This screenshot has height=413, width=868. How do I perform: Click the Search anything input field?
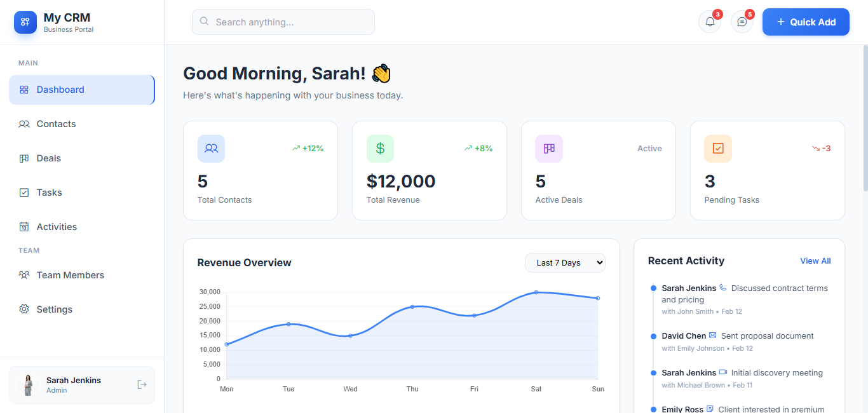283,22
